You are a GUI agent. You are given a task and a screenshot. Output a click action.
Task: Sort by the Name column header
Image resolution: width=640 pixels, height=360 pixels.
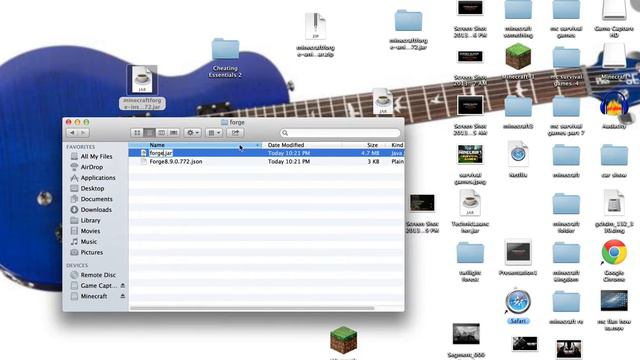coord(195,145)
